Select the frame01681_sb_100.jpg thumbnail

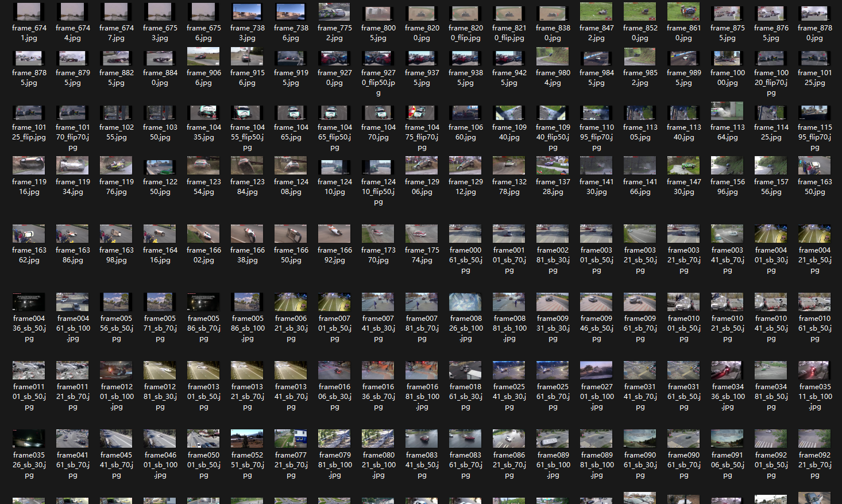pos(422,371)
